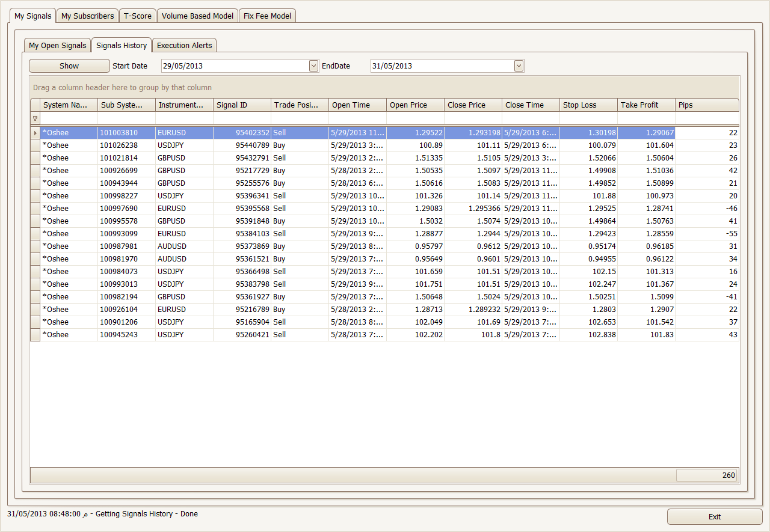
Task: Sort by Sub System column header
Action: (126, 105)
